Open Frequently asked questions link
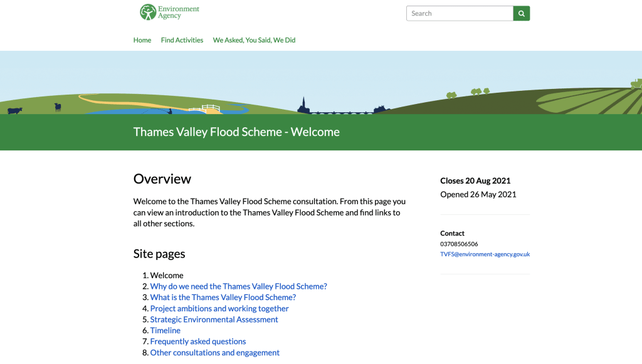 click(197, 341)
